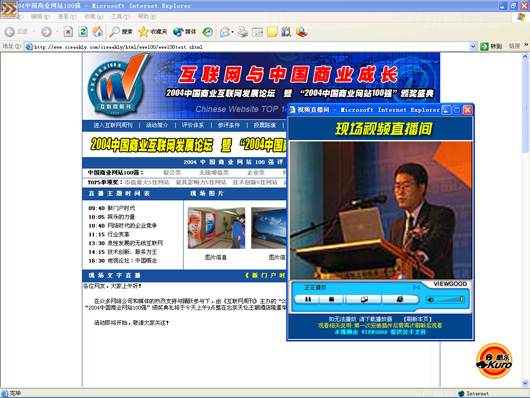The height and width of the screenshot is (398, 530).
Task: Open Favorites star toolbar button
Action: [152, 32]
